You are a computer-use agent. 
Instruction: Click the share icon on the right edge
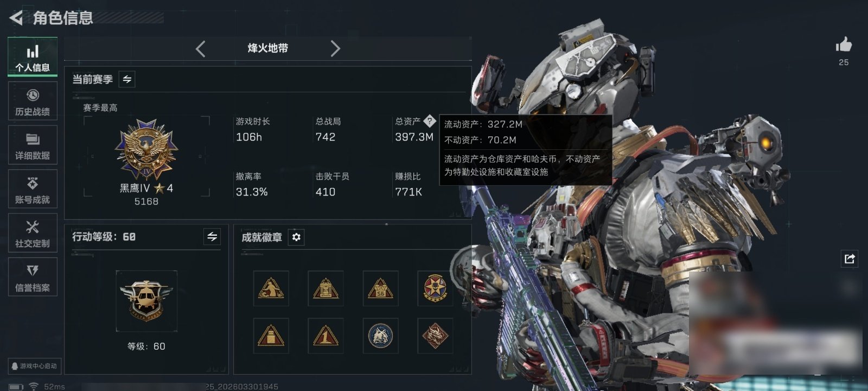click(x=850, y=258)
